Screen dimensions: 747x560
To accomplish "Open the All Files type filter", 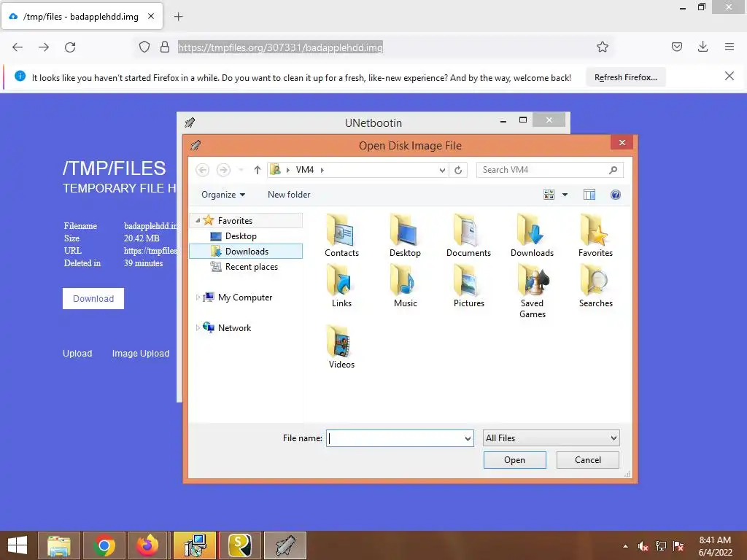I will (x=551, y=438).
